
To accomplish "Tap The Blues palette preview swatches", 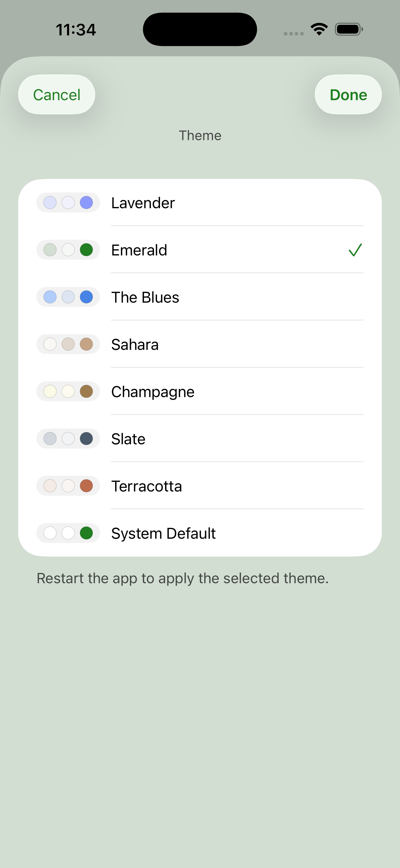I will coord(68,297).
